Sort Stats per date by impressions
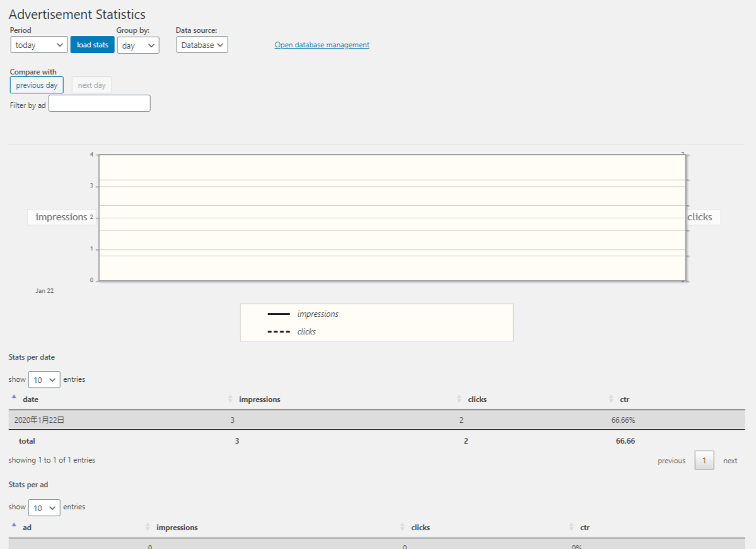Screen dimensions: 756x549 (259, 399)
